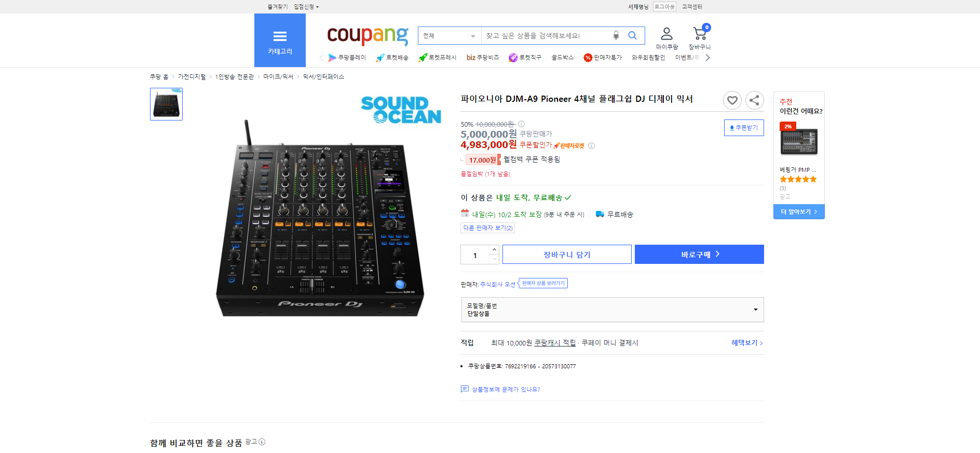
Task: Click the SOUND OCEAN logo on product image
Action: (401, 110)
